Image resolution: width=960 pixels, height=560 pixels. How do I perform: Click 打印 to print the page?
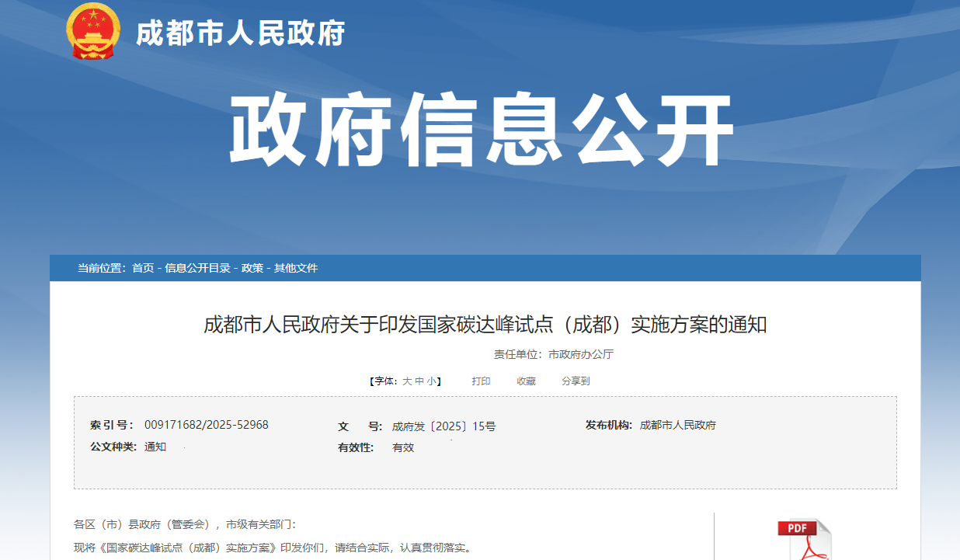coord(481,381)
